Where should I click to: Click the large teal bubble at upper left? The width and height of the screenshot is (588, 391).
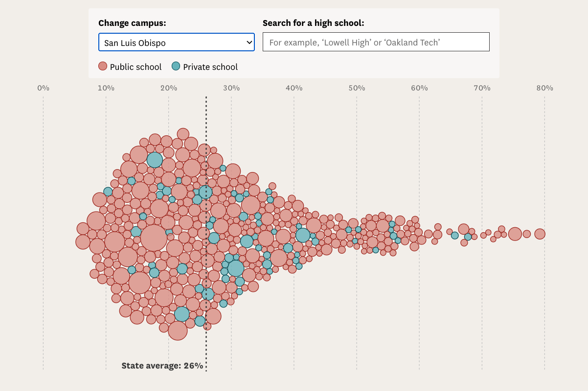coord(155,160)
